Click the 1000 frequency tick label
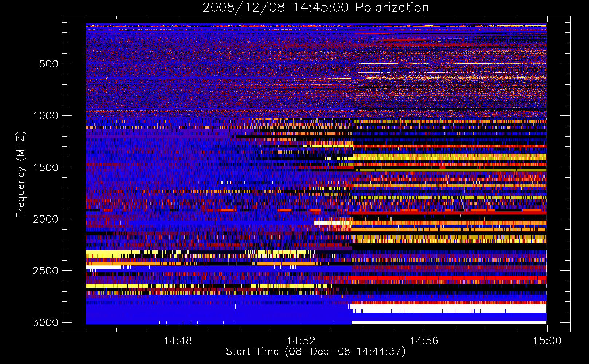 point(46,116)
